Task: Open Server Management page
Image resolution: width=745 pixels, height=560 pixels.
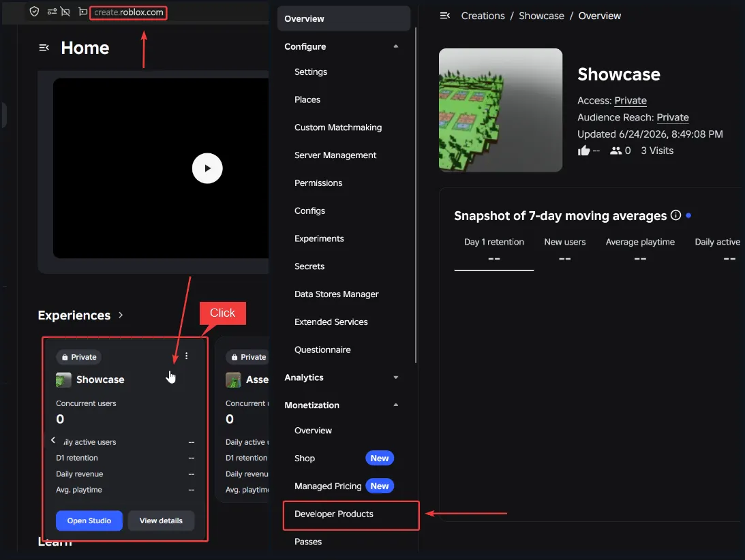Action: (335, 155)
